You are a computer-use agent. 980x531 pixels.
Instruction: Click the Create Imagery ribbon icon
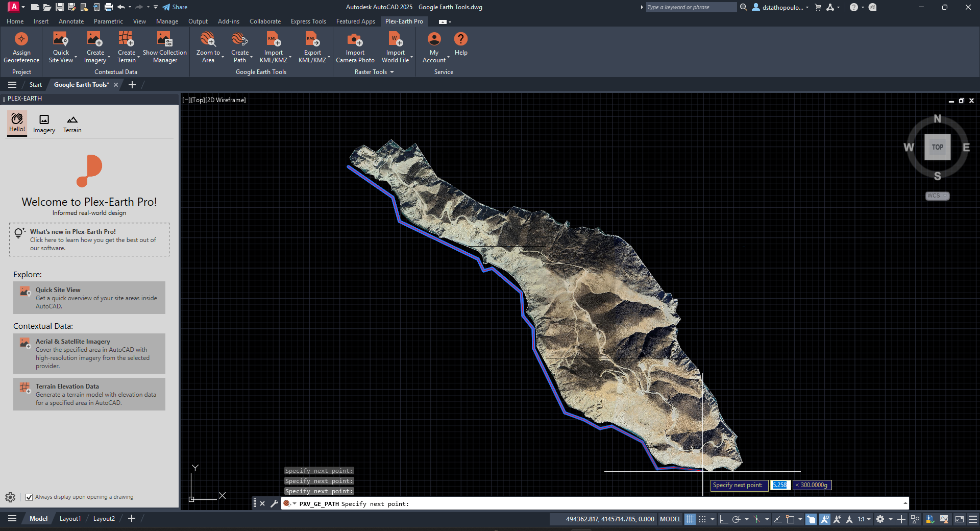(x=94, y=39)
